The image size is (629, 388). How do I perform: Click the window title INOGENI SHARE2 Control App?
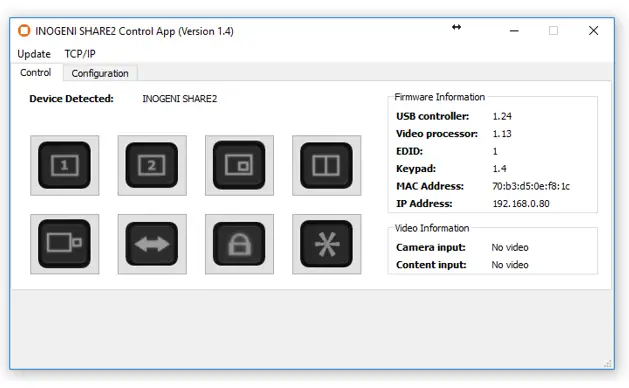(134, 31)
